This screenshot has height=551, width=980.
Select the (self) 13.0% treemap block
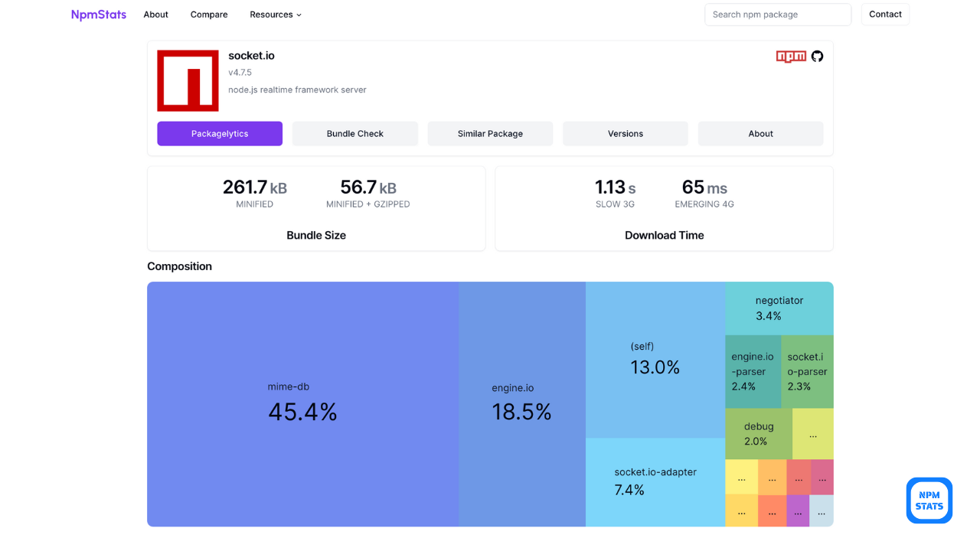pos(655,360)
